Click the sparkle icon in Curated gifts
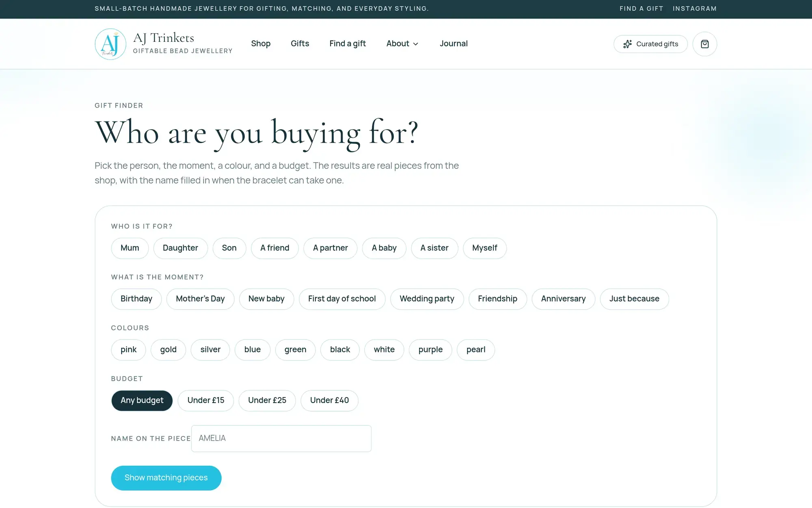This screenshot has width=812, height=508. tap(628, 44)
